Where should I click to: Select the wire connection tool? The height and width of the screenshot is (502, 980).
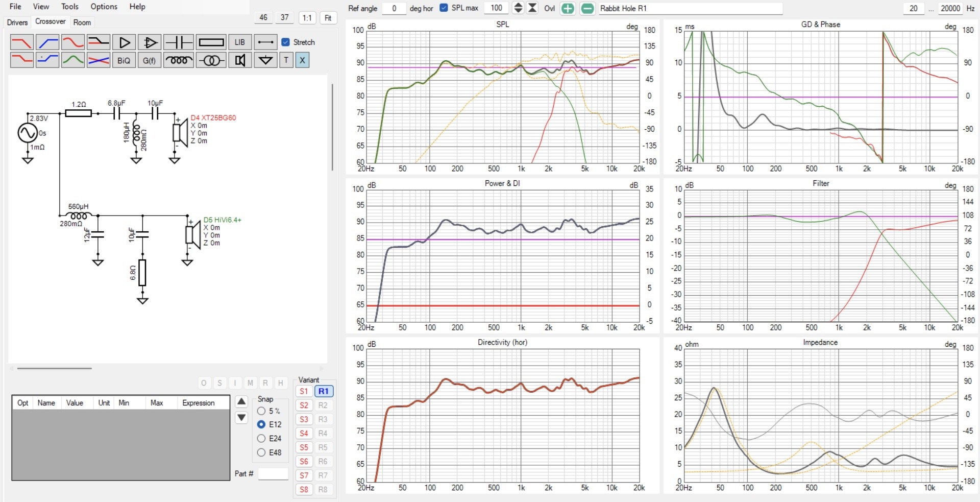(265, 42)
